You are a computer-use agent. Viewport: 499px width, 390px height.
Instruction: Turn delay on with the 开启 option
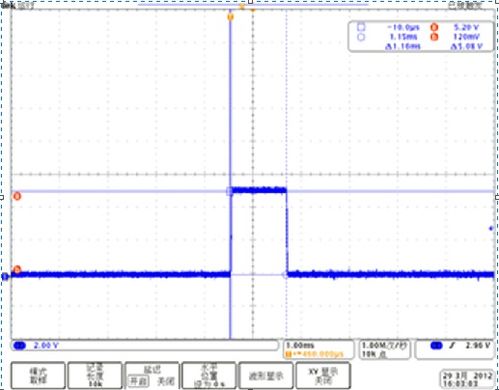tap(137, 381)
